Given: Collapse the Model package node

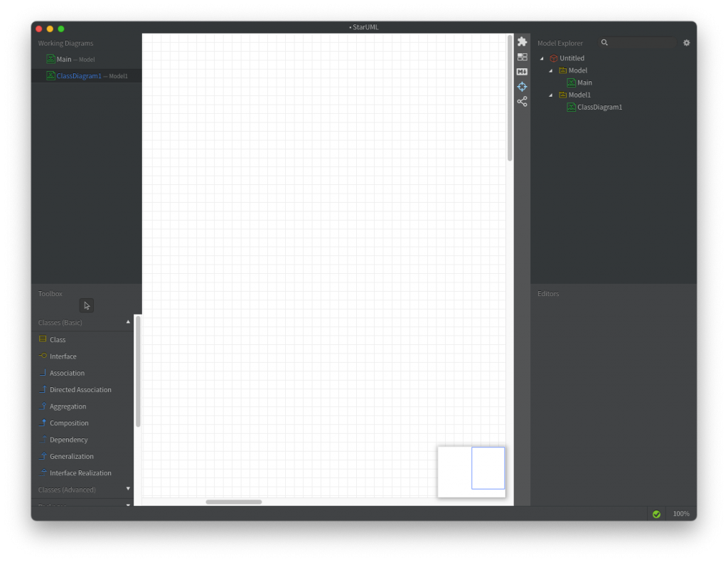Looking at the screenshot, I should [x=551, y=70].
